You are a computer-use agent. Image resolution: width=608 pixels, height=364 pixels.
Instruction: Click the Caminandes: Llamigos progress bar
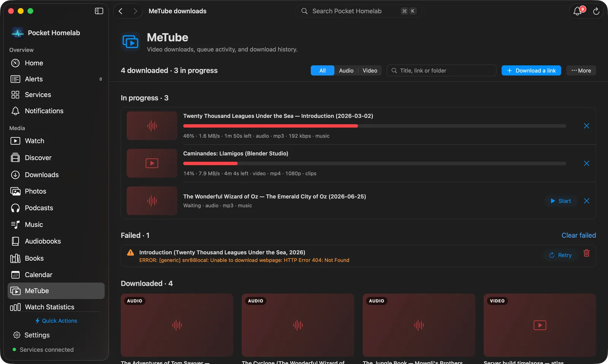(x=375, y=164)
